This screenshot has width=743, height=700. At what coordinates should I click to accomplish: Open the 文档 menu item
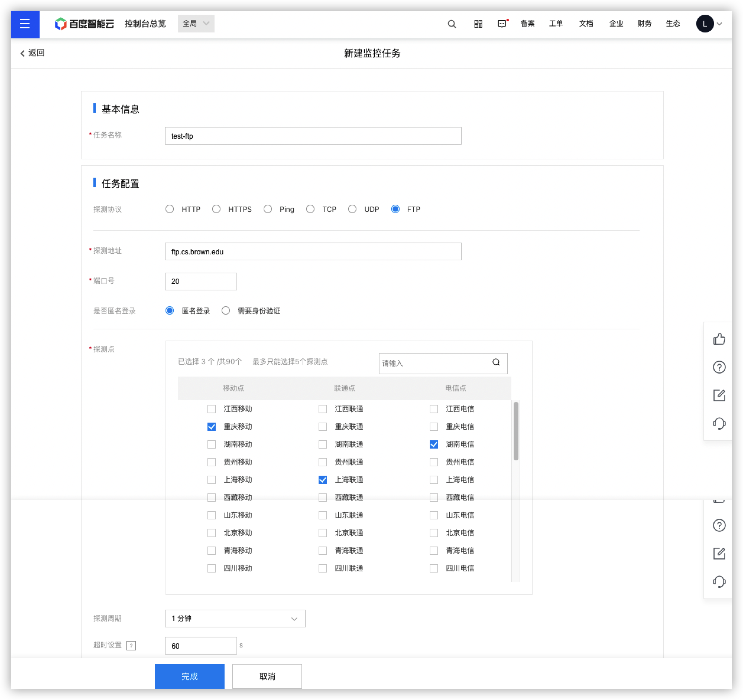point(586,24)
